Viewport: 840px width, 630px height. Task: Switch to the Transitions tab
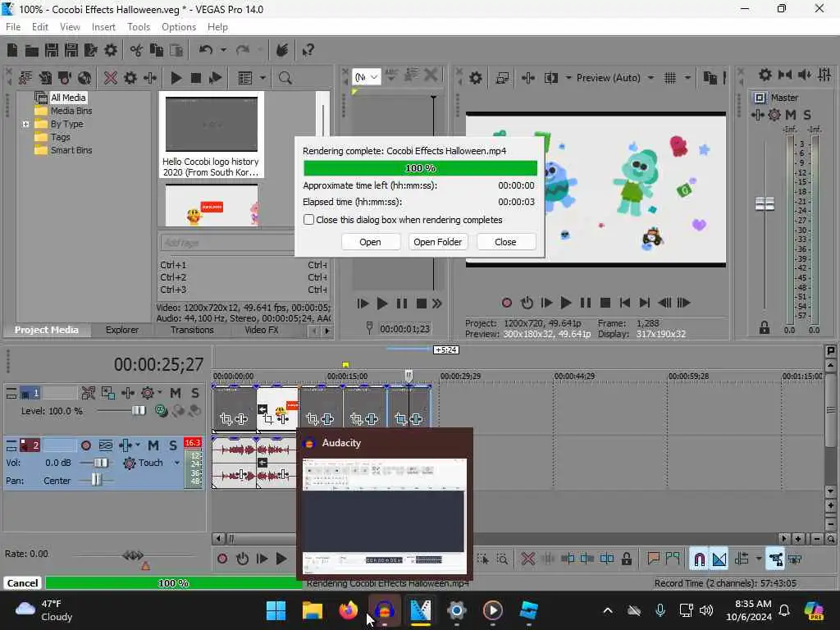click(x=192, y=330)
